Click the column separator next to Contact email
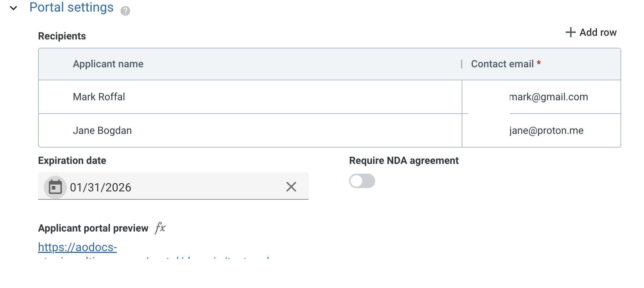The image size is (644, 288). pyautogui.click(x=462, y=64)
